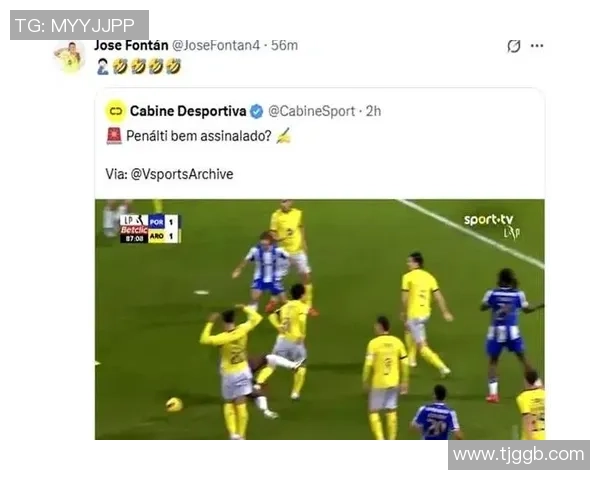Click the quoted tweet's 2h timestamp
The height and width of the screenshot is (480, 600).
(373, 111)
